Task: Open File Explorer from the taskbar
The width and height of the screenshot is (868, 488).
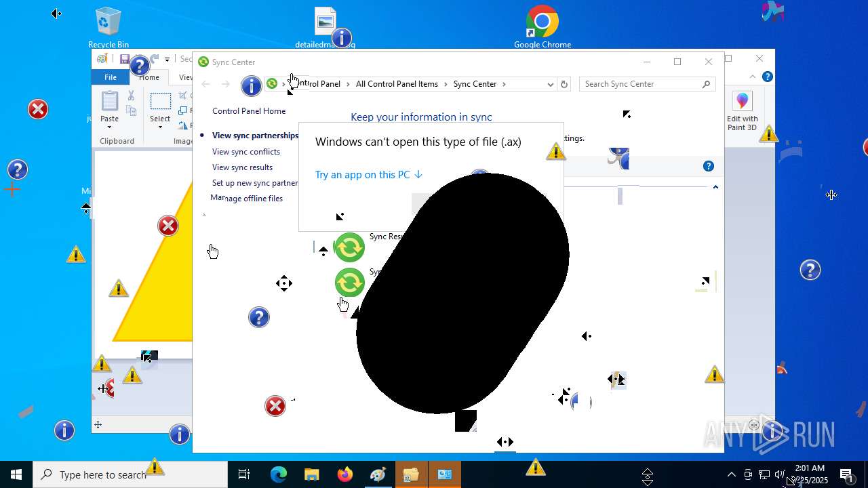Action: click(311, 474)
